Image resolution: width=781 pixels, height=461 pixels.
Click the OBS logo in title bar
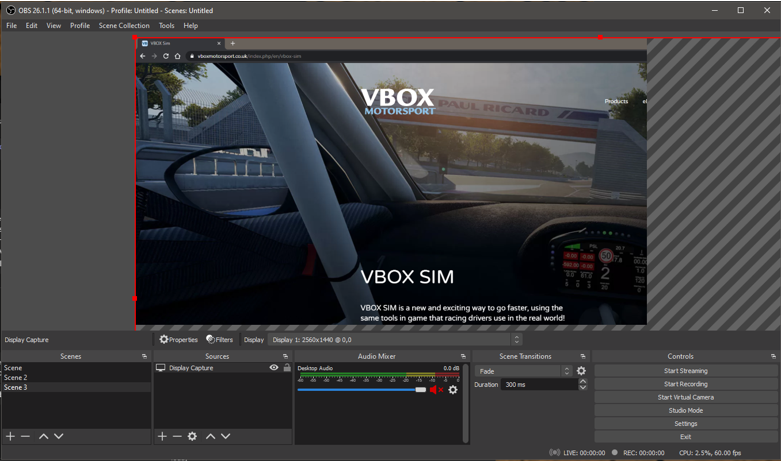pyautogui.click(x=10, y=10)
